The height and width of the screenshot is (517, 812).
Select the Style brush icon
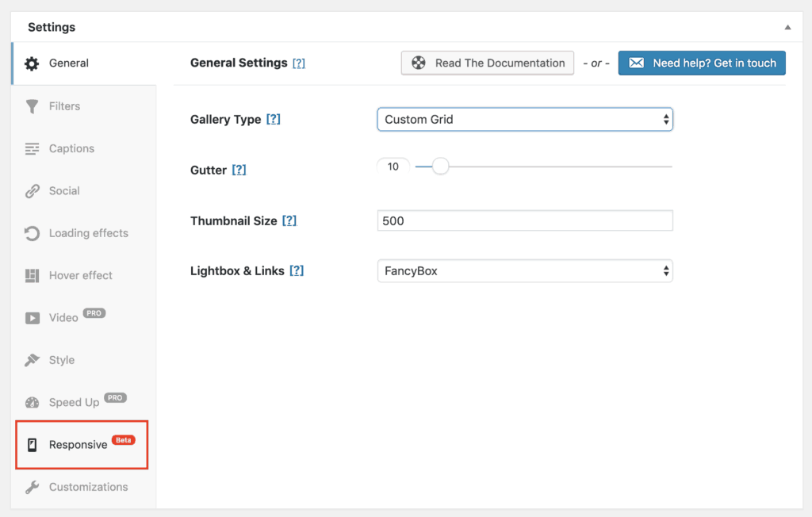tap(31, 359)
